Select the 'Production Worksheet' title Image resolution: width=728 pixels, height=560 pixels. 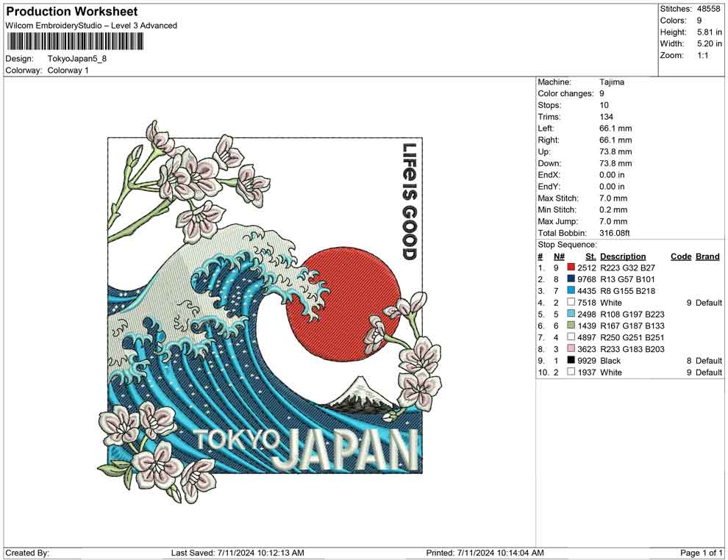click(x=72, y=12)
